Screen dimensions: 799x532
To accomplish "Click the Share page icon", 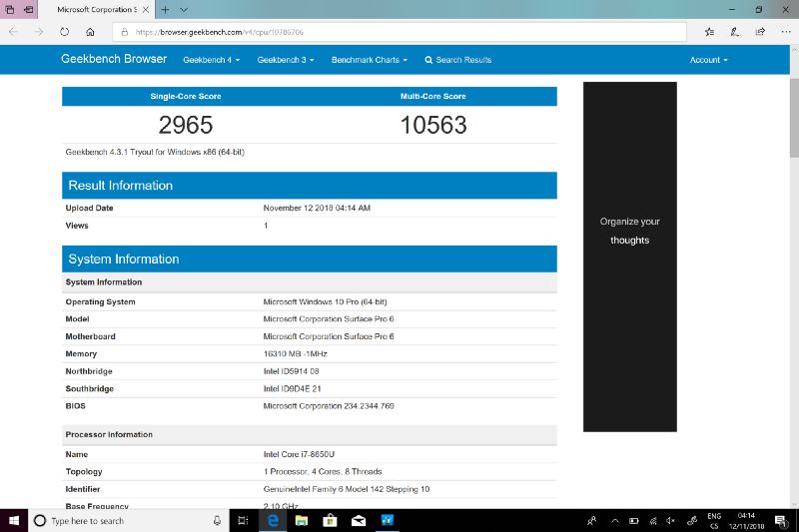I will pos(760,32).
